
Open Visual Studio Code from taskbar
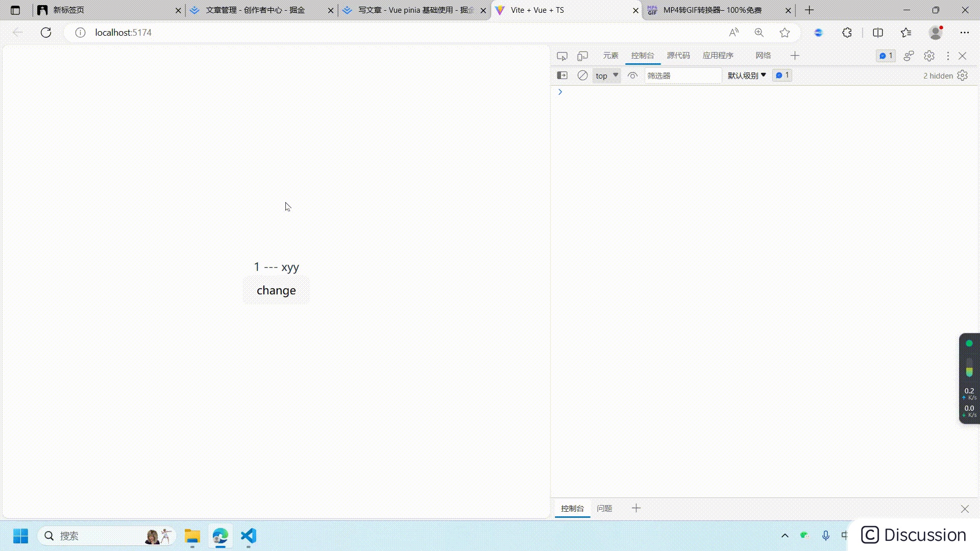(249, 536)
